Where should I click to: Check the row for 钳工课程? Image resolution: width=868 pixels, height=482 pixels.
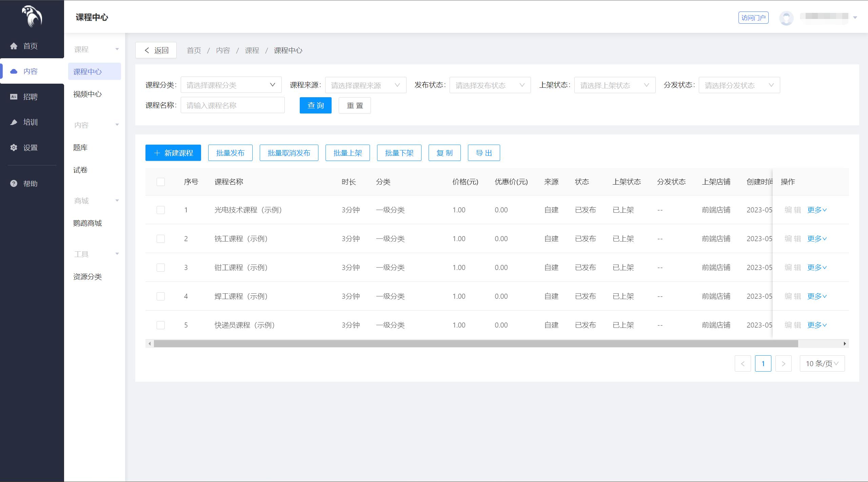tap(161, 267)
